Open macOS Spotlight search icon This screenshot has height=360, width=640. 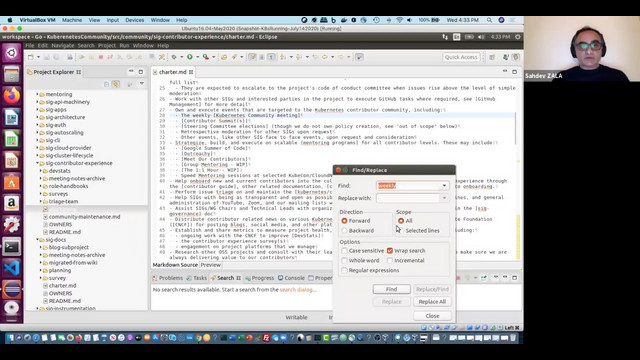pos(489,20)
